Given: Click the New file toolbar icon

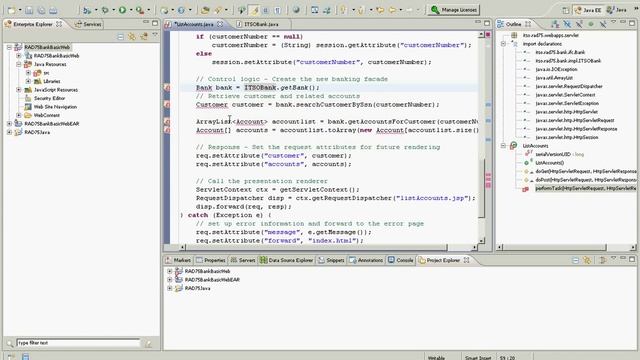Looking at the screenshot, I should 11,10.
